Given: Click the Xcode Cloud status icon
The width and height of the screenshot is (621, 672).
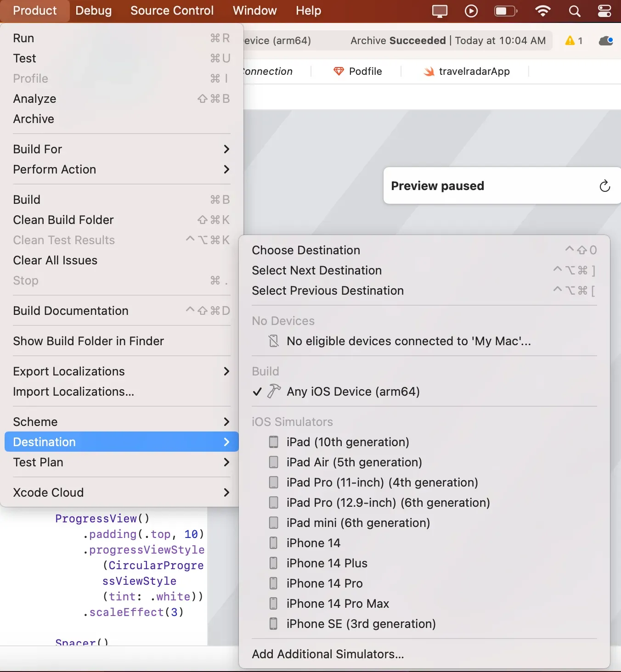Looking at the screenshot, I should point(606,40).
